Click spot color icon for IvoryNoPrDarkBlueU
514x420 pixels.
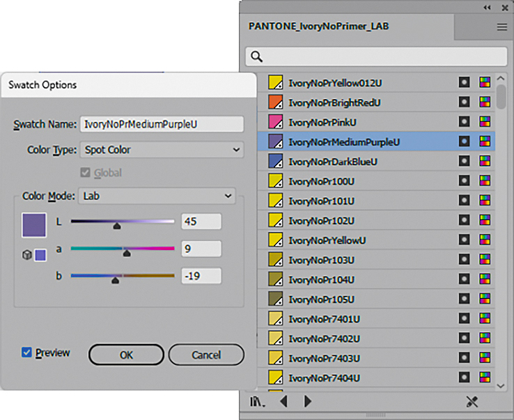click(x=464, y=161)
